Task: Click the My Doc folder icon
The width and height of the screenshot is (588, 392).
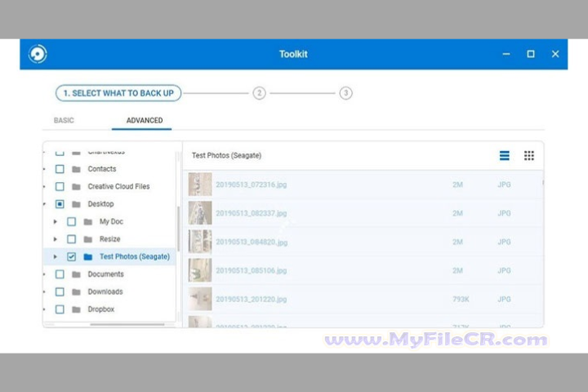Action: pos(88,222)
